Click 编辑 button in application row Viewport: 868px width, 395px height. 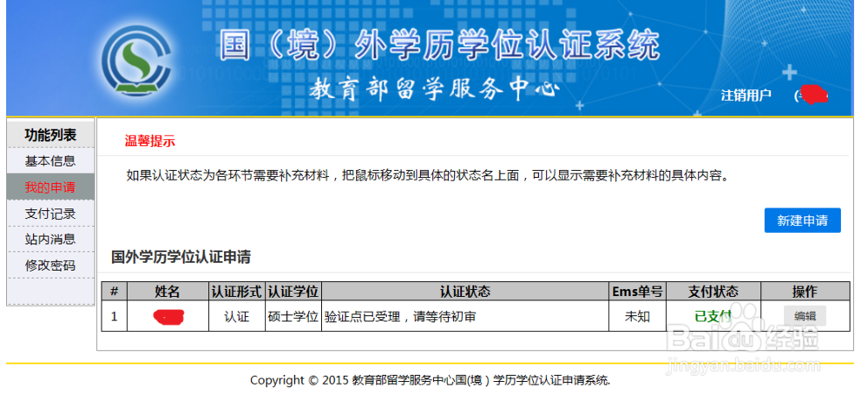[805, 316]
